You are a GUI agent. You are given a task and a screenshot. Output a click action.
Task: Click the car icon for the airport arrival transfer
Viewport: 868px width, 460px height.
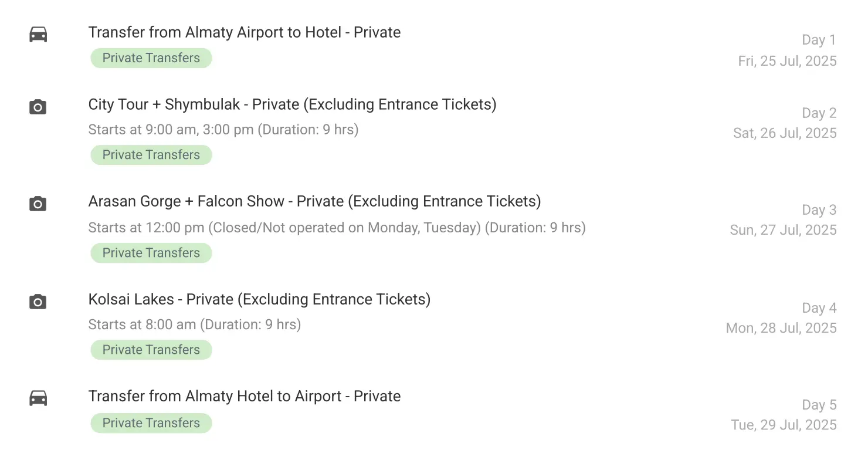coord(38,35)
